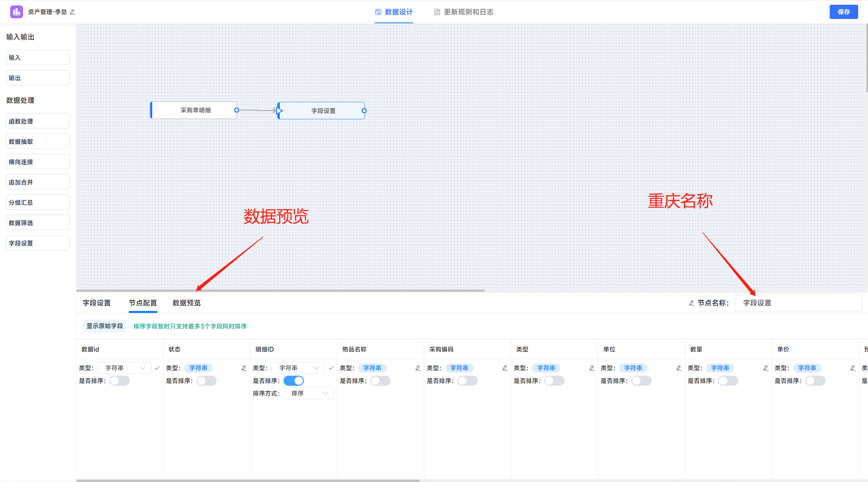
Task: Click output port of 采购单明细 node
Action: pyautogui.click(x=237, y=110)
